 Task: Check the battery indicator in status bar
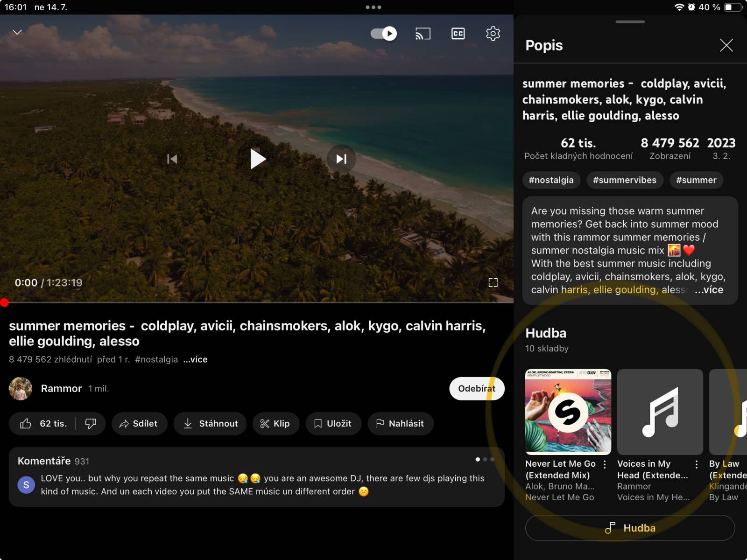click(733, 7)
